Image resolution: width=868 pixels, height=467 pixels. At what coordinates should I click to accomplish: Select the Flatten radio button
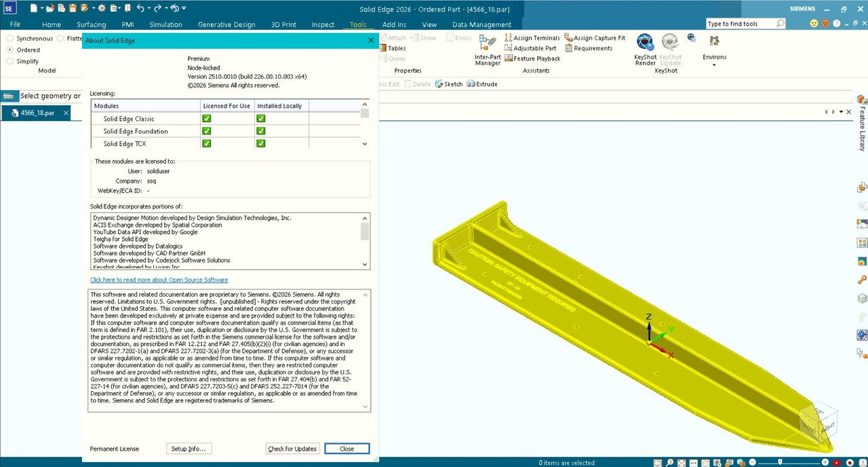coord(60,39)
